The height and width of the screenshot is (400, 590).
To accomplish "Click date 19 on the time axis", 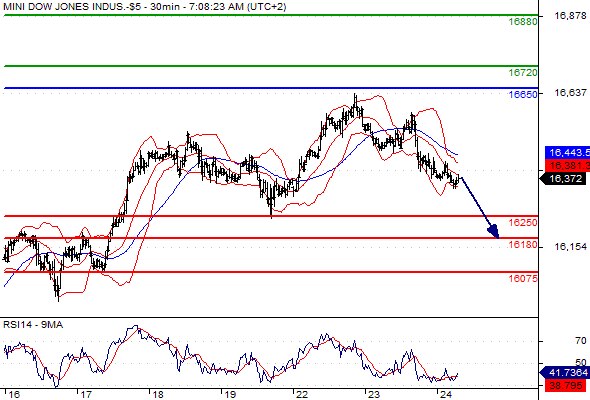I will tap(230, 395).
